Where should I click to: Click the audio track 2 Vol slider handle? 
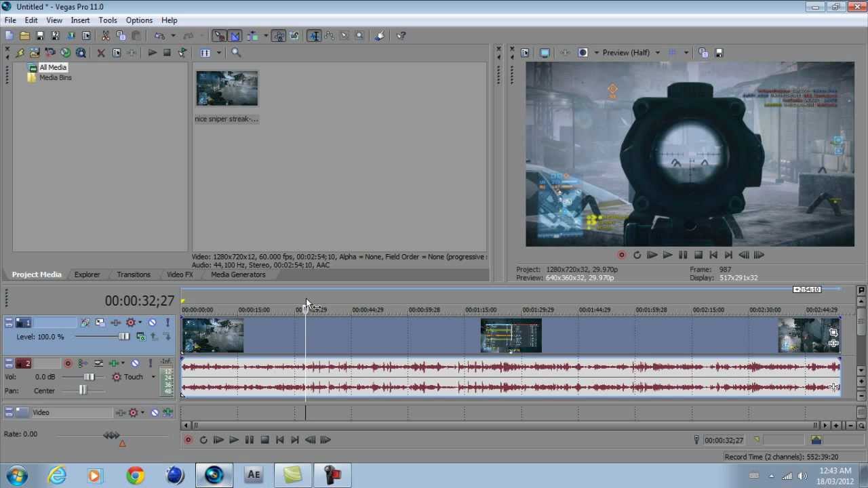pyautogui.click(x=89, y=377)
